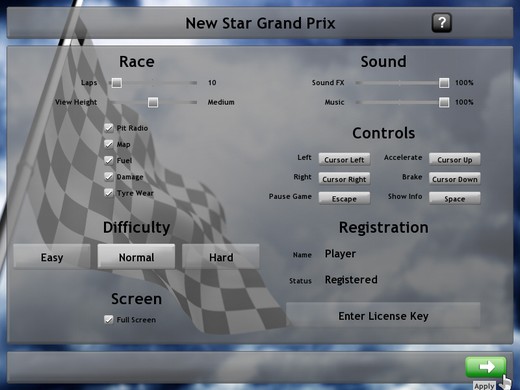
Task: Change the Accelerate key Cursor Up button
Action: coord(455,160)
